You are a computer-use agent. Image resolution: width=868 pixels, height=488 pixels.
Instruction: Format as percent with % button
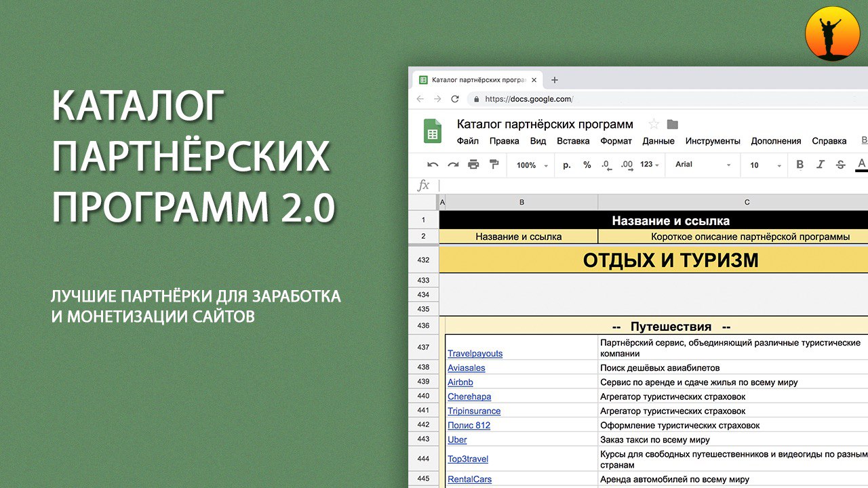click(587, 165)
